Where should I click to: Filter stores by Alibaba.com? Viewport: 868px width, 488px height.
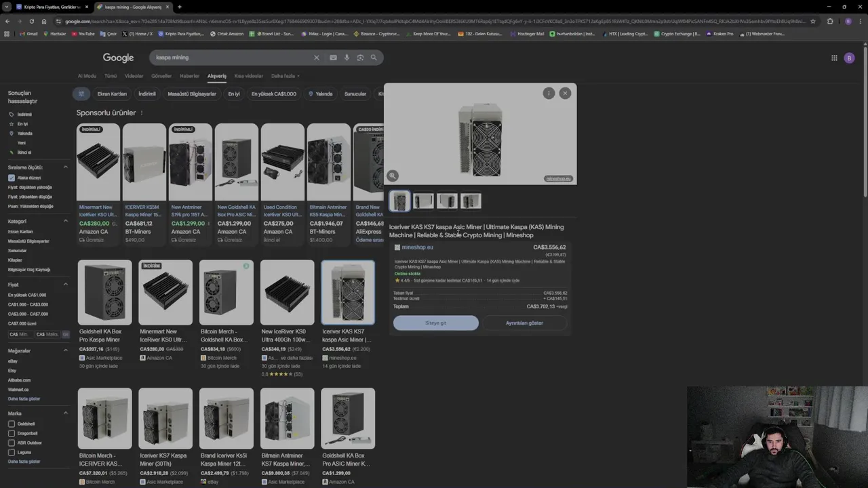pyautogui.click(x=19, y=380)
